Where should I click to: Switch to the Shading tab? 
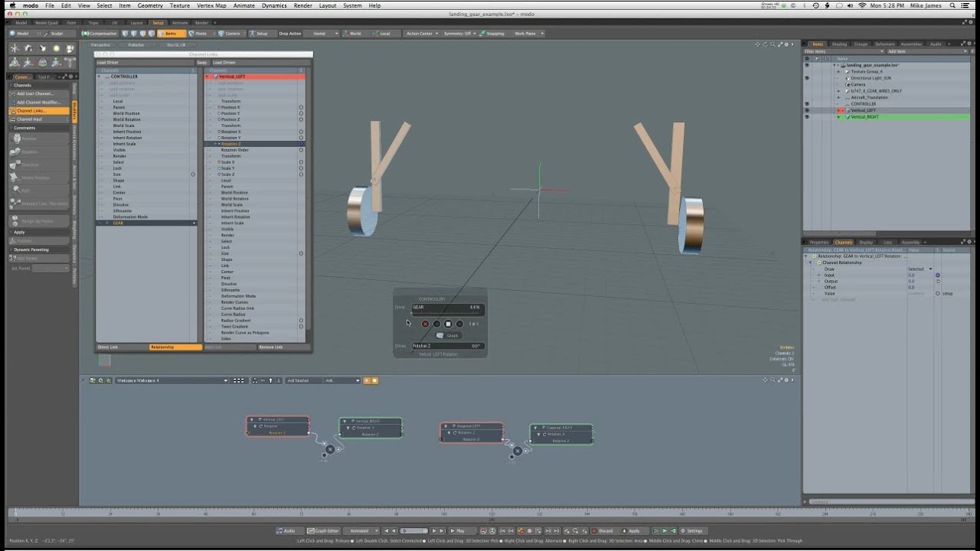(x=839, y=44)
